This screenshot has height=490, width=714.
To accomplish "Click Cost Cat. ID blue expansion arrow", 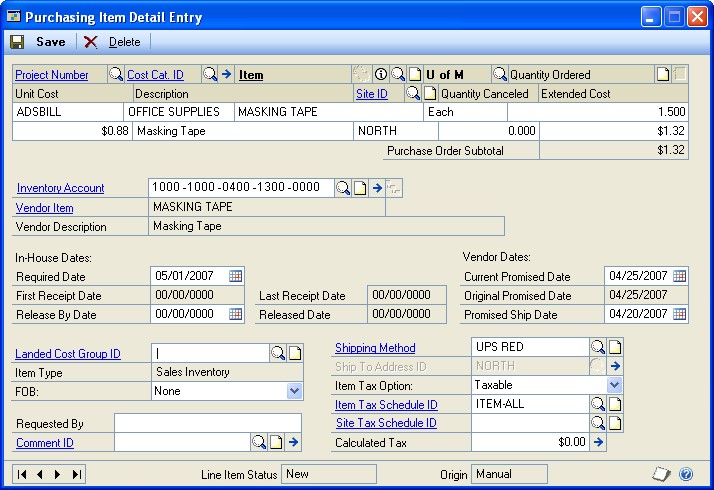I will [x=226, y=74].
